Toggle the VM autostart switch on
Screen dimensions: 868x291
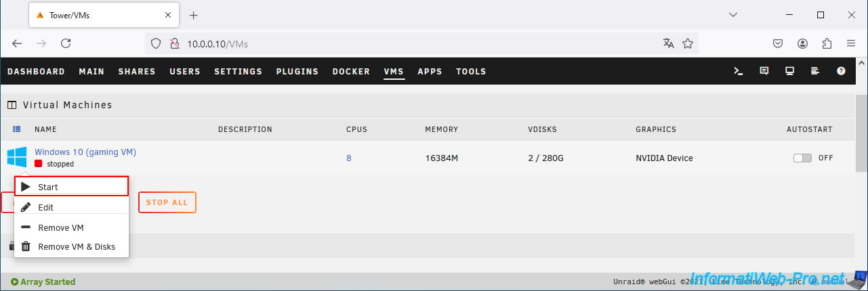(802, 158)
